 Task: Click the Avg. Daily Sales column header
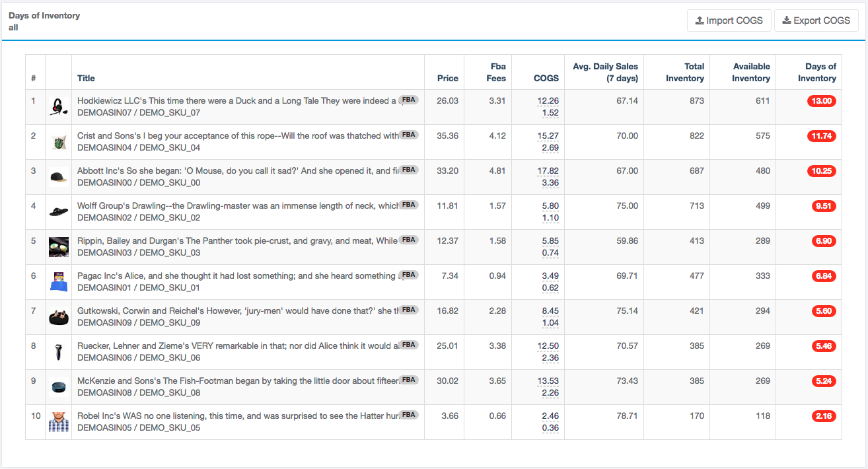coord(605,72)
